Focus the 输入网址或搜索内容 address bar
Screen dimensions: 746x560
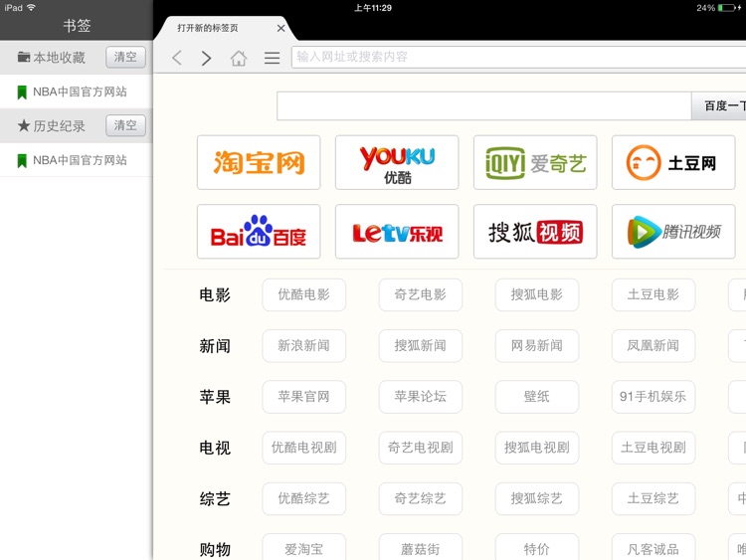(x=518, y=57)
